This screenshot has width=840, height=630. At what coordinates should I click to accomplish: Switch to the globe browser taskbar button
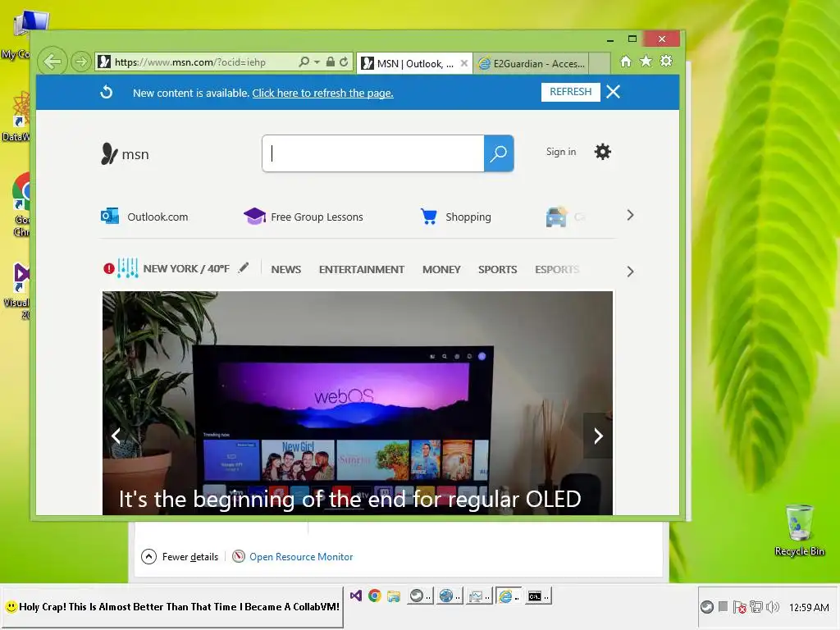coord(449,596)
